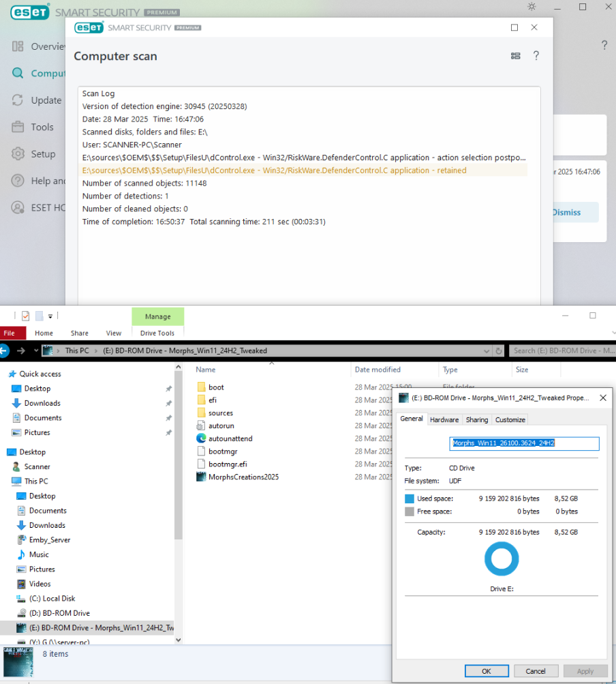Open the File menu in Explorer

pyautogui.click(x=9, y=333)
